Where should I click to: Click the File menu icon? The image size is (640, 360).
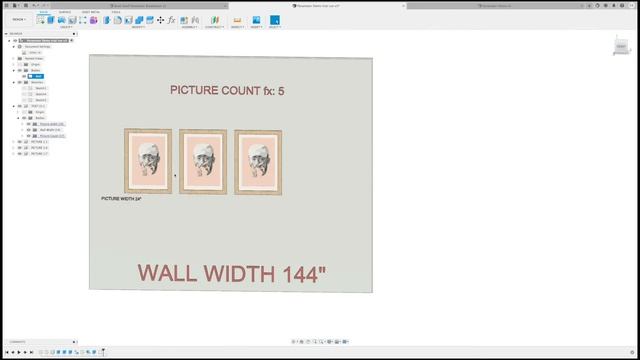pyautogui.click(x=15, y=6)
